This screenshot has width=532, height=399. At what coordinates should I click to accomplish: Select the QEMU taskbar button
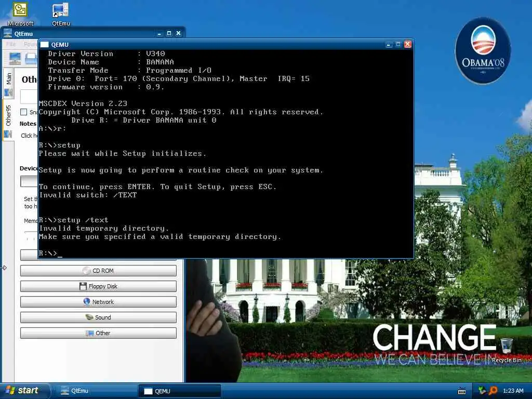179,391
